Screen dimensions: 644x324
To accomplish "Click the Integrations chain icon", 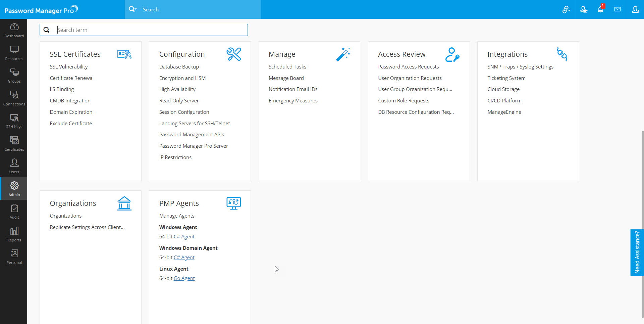I will coord(562,54).
